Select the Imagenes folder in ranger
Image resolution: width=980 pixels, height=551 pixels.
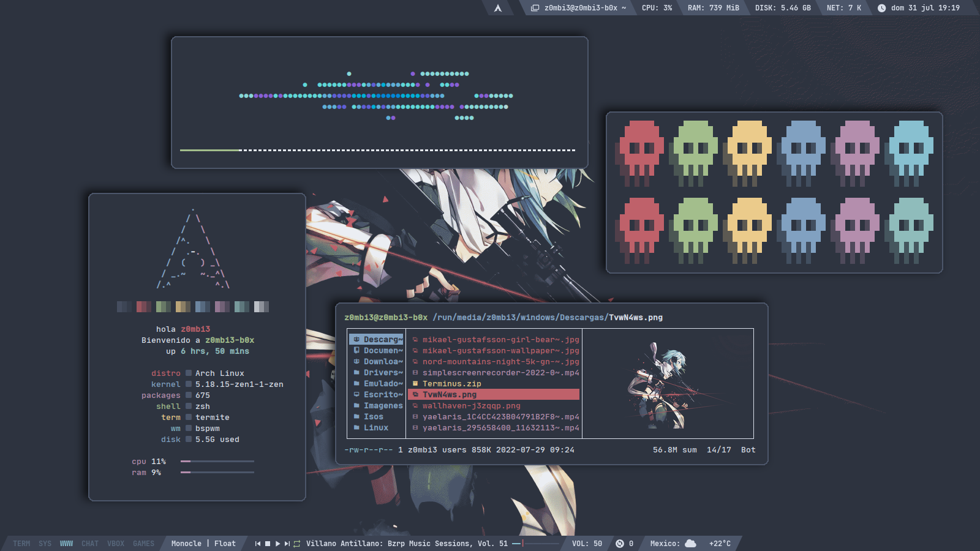tap(377, 405)
